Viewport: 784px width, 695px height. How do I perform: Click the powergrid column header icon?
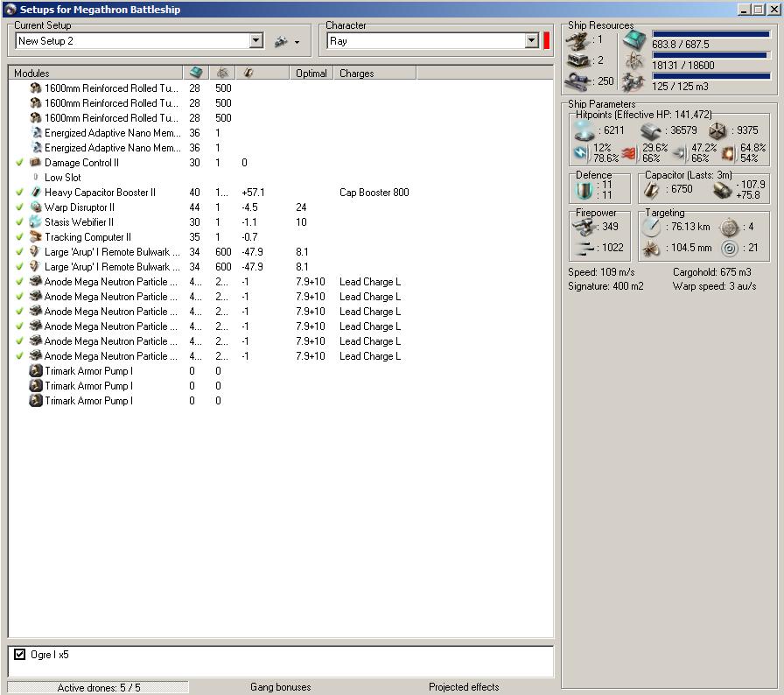click(x=222, y=73)
